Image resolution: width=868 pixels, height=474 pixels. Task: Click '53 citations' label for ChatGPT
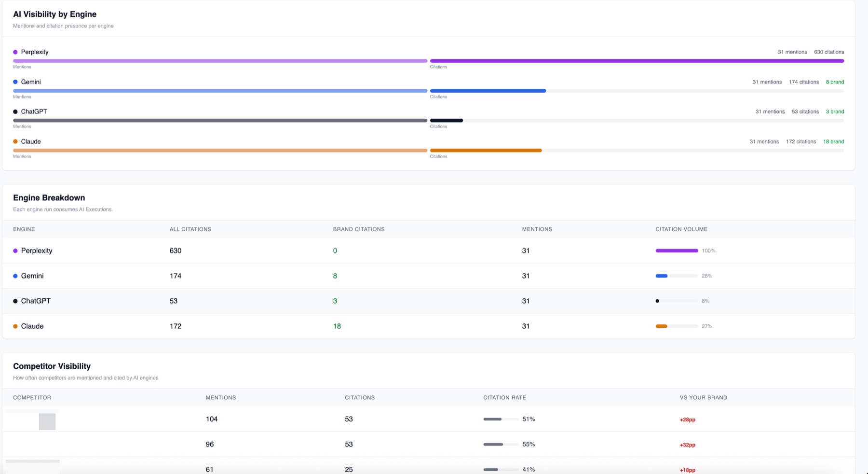(x=805, y=112)
